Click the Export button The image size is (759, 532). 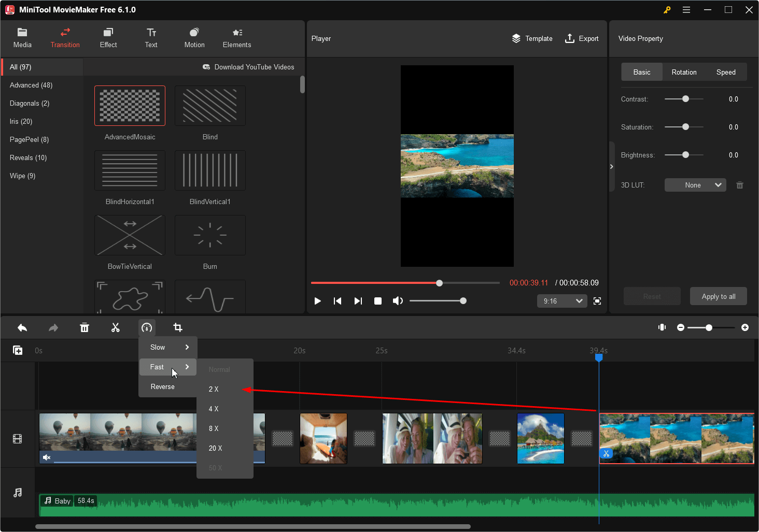(582, 38)
